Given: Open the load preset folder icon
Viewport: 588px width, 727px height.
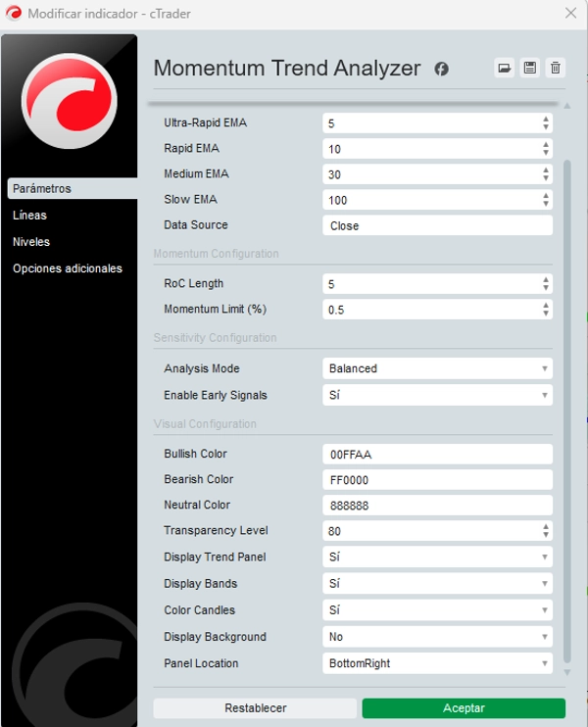Looking at the screenshot, I should [x=504, y=69].
